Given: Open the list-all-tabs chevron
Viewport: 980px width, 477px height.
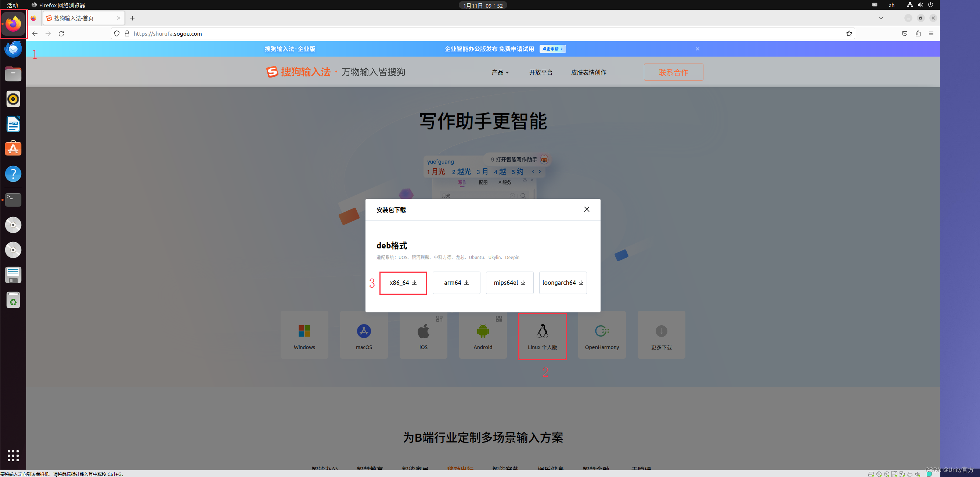Looking at the screenshot, I should pos(881,18).
